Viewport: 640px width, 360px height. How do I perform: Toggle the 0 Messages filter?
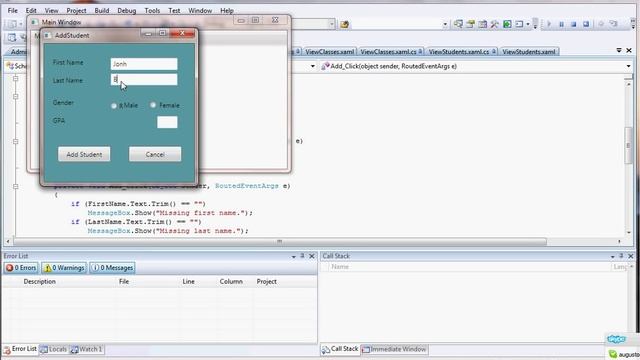(x=112, y=268)
